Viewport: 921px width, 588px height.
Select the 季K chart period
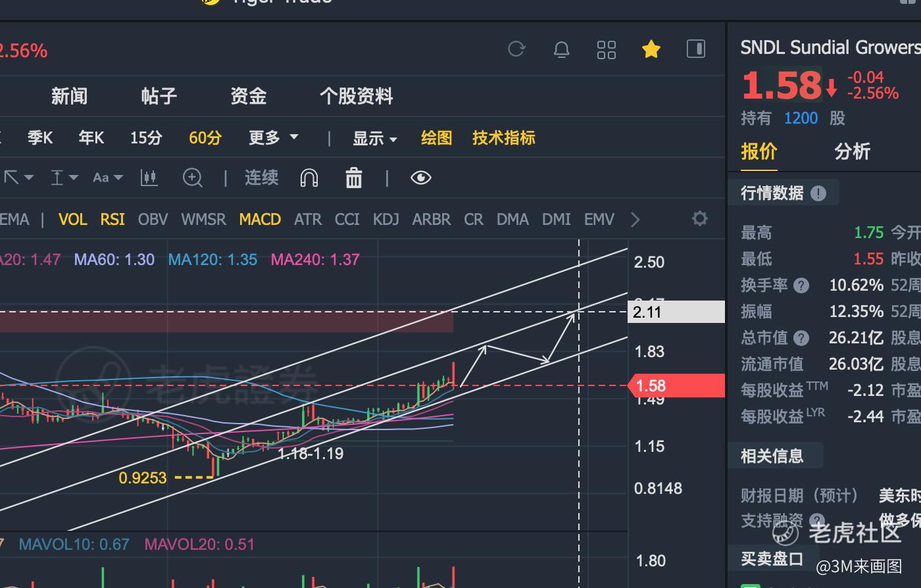[x=40, y=138]
